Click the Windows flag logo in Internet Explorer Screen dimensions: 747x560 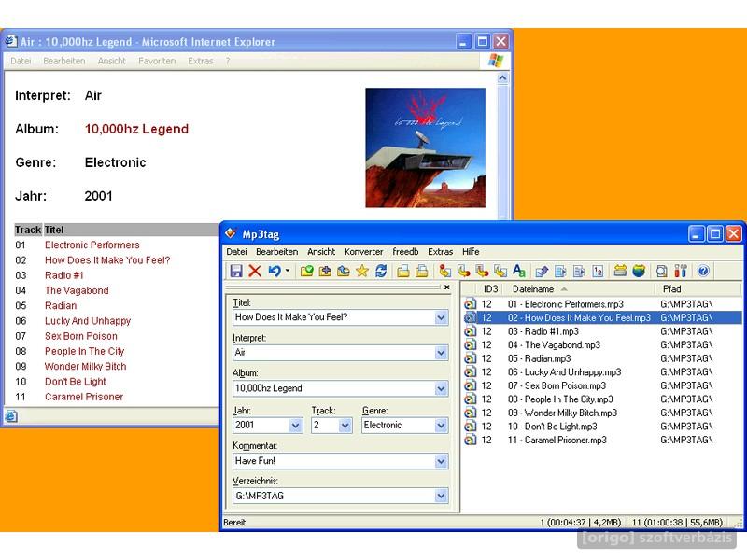[x=496, y=61]
